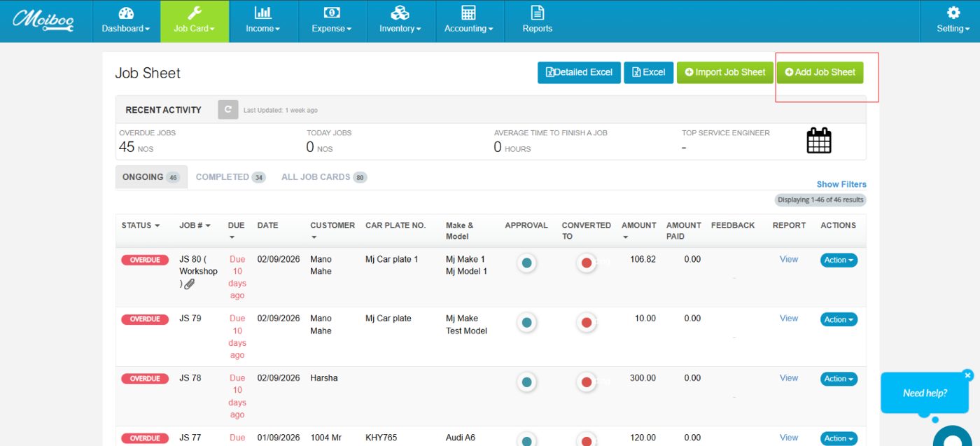
Task: Open the calendar icon in Recent Activity
Action: (x=819, y=140)
